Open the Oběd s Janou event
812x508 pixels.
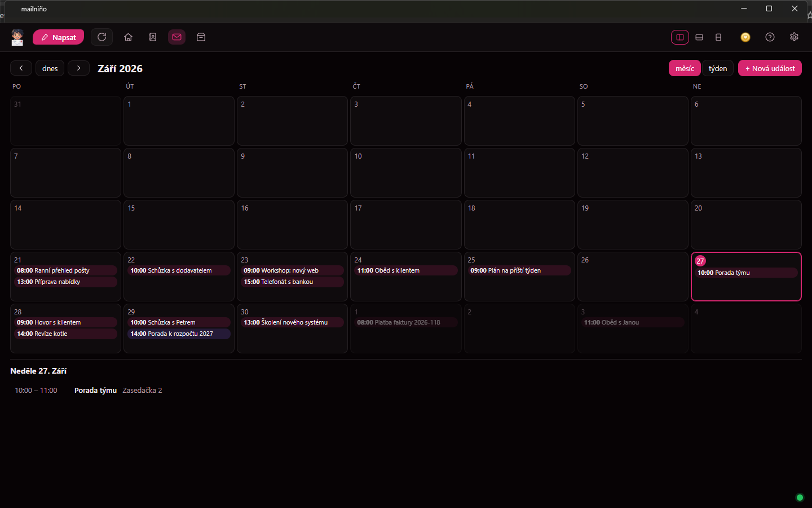pyautogui.click(x=633, y=323)
